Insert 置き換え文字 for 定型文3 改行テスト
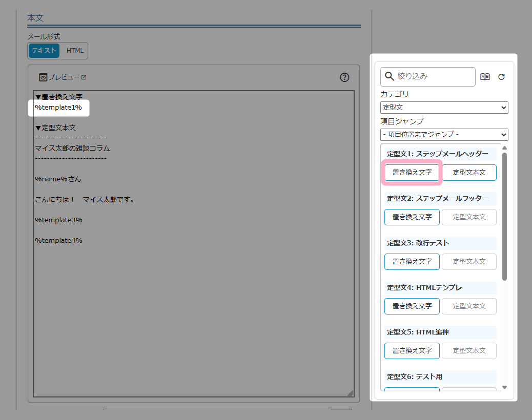The width and height of the screenshot is (532, 420). click(x=412, y=262)
